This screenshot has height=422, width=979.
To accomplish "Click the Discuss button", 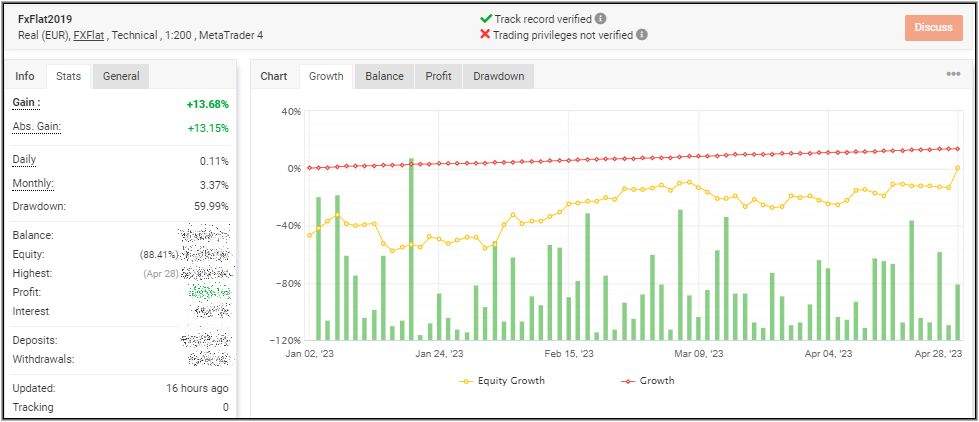I will tap(933, 27).
